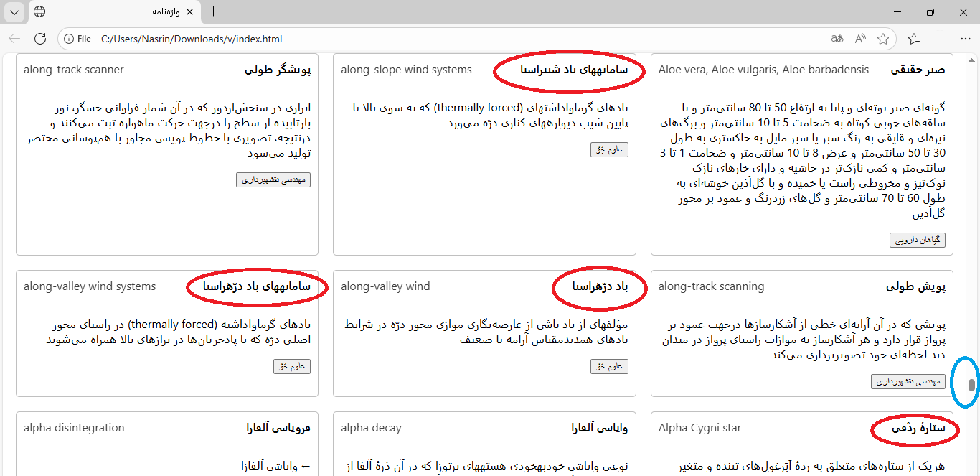
Task: Click the globe icon beside the tab
Action: click(x=40, y=11)
